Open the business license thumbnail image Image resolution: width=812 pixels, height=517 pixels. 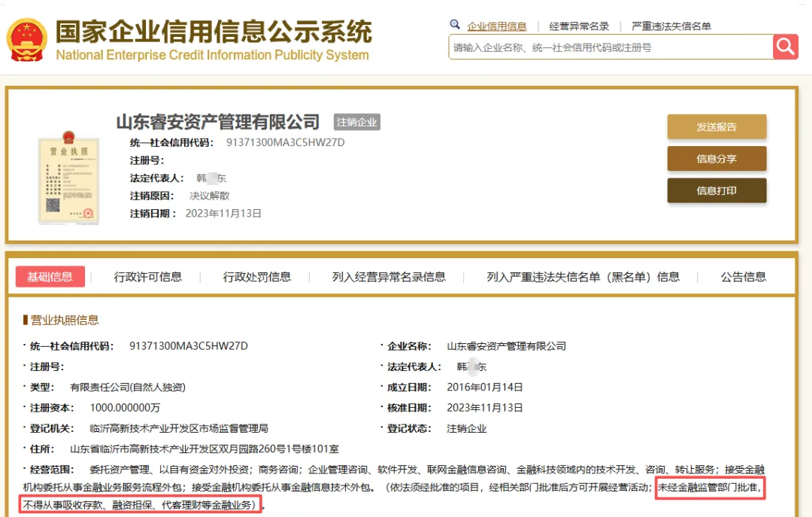pyautogui.click(x=69, y=178)
